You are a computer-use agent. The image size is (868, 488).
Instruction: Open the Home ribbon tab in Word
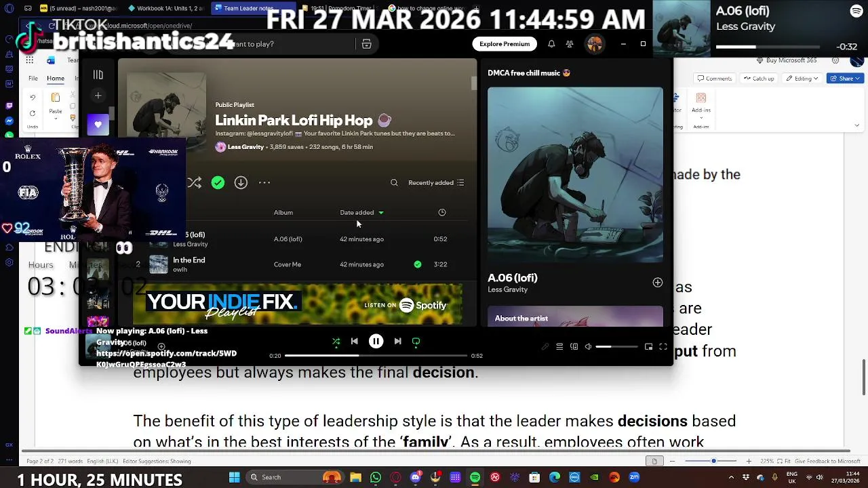(56, 79)
